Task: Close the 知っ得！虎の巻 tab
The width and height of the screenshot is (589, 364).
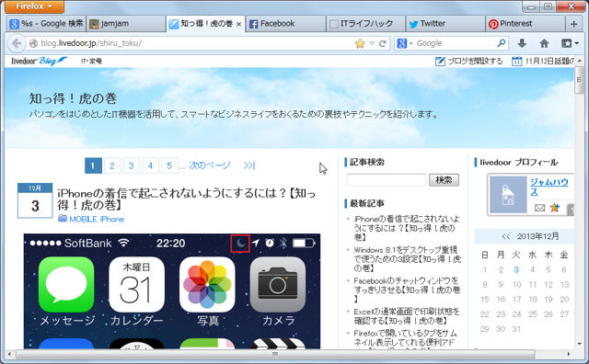Action: click(239, 24)
